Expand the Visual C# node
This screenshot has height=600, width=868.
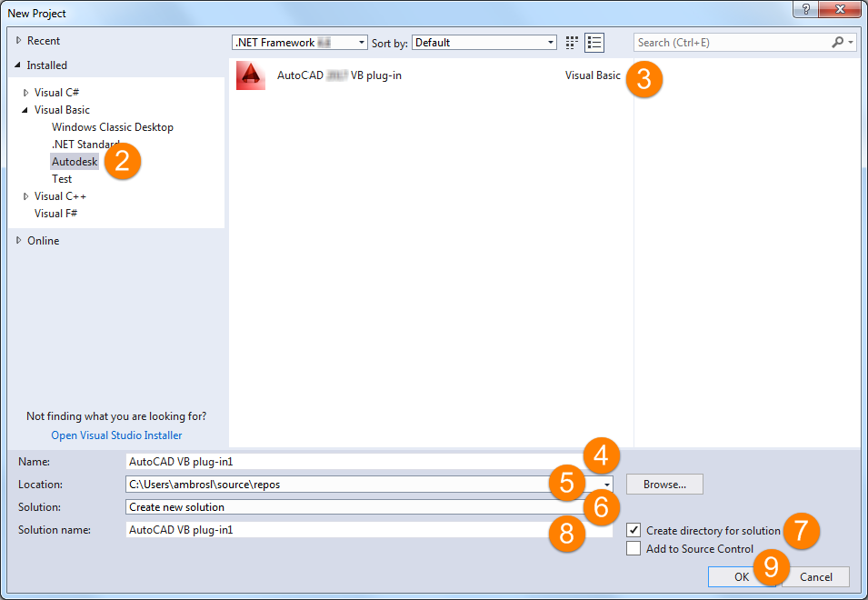25,93
